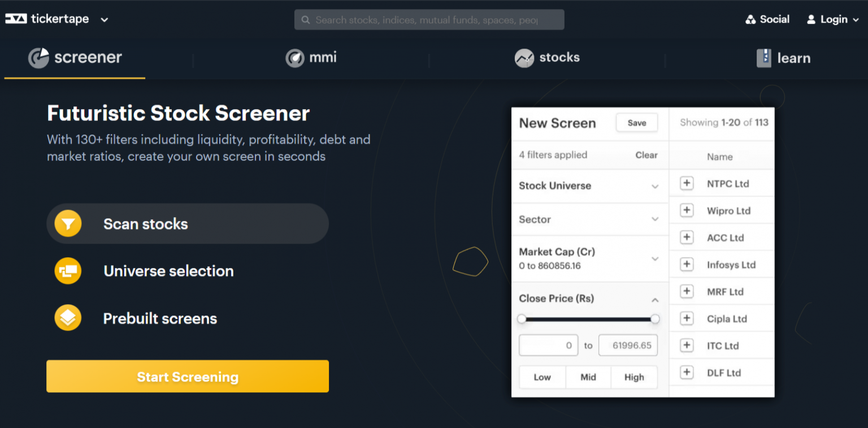Click the Universe selection icon
Viewport: 868px width, 428px height.
67,271
